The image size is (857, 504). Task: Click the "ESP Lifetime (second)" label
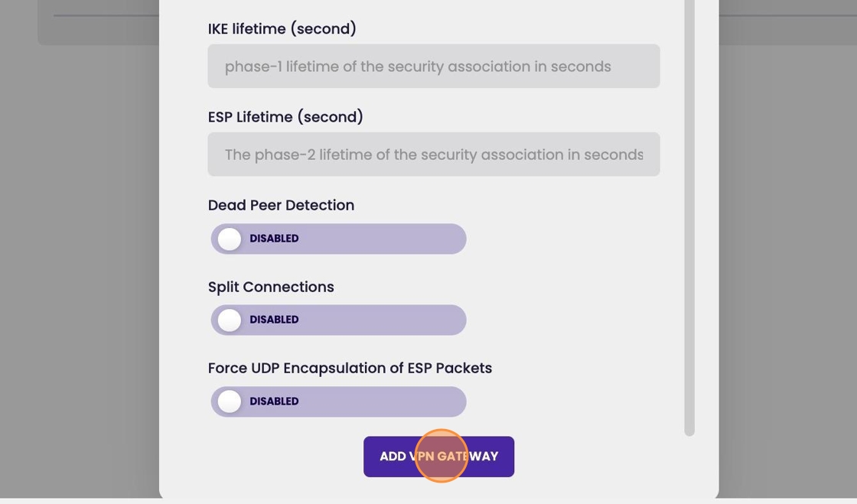pos(285,117)
